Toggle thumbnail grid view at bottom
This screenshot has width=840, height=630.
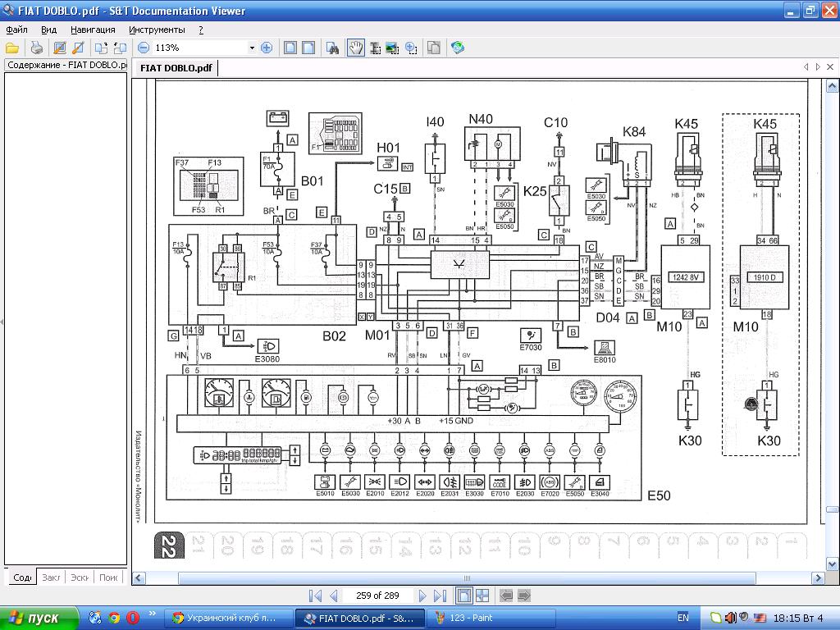point(482,596)
